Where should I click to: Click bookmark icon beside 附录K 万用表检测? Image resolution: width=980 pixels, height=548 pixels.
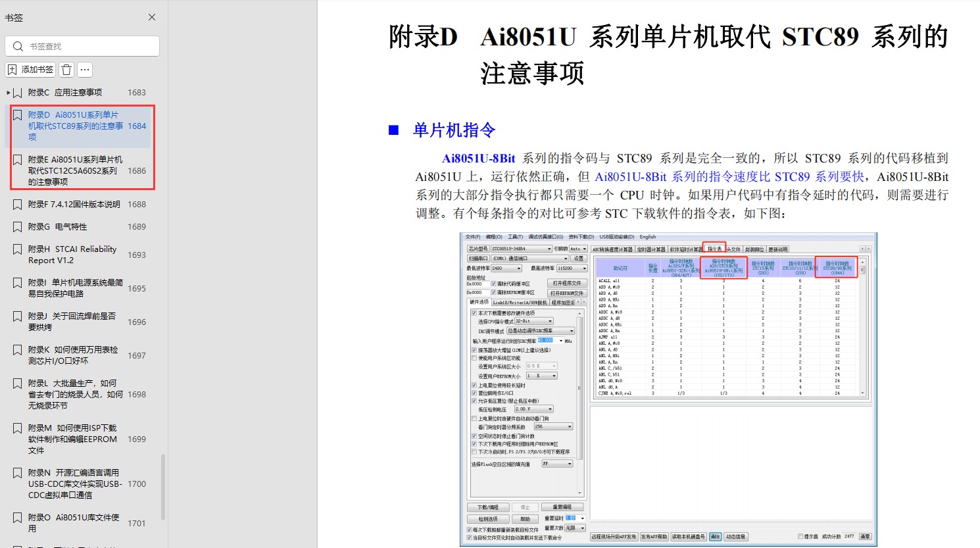tap(18, 350)
